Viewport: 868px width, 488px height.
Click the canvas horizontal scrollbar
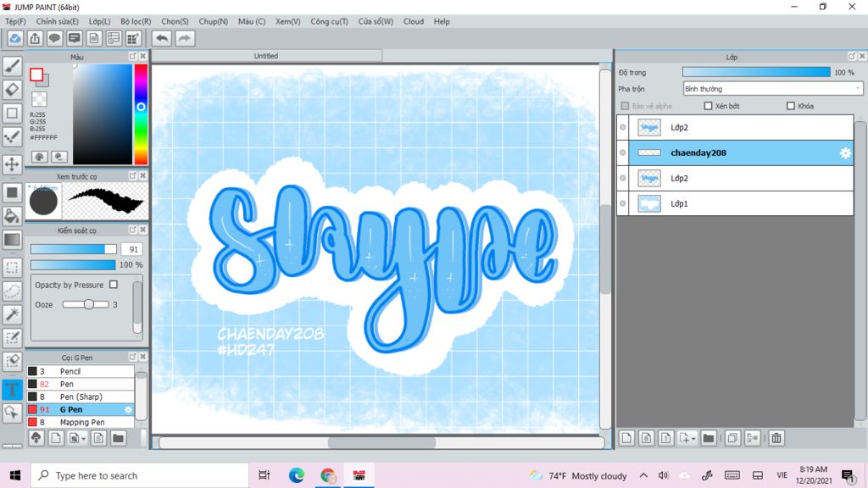tap(381, 442)
